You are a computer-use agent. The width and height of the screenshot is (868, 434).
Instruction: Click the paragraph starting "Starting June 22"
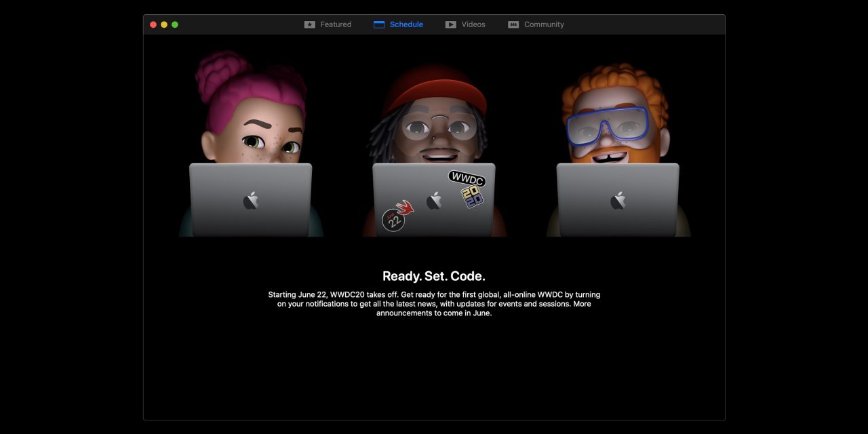click(434, 304)
